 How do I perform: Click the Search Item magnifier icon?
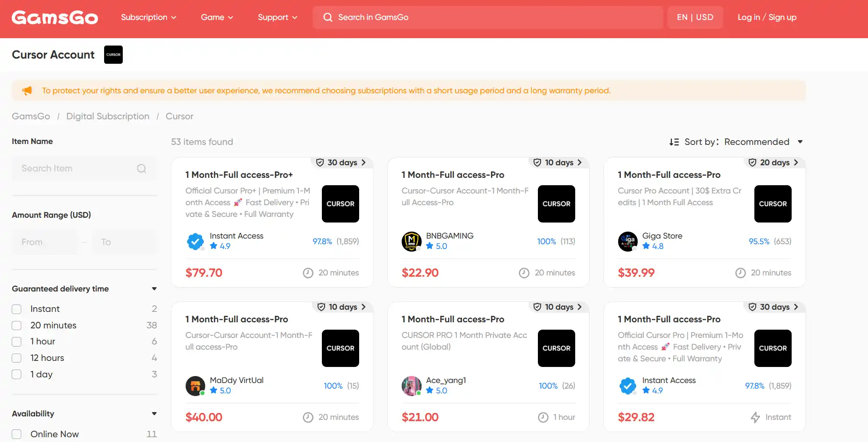tap(142, 168)
